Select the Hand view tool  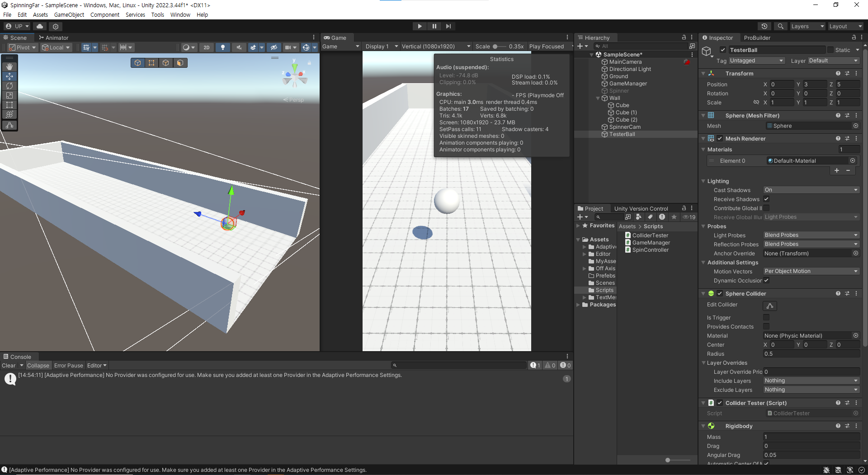pyautogui.click(x=9, y=66)
